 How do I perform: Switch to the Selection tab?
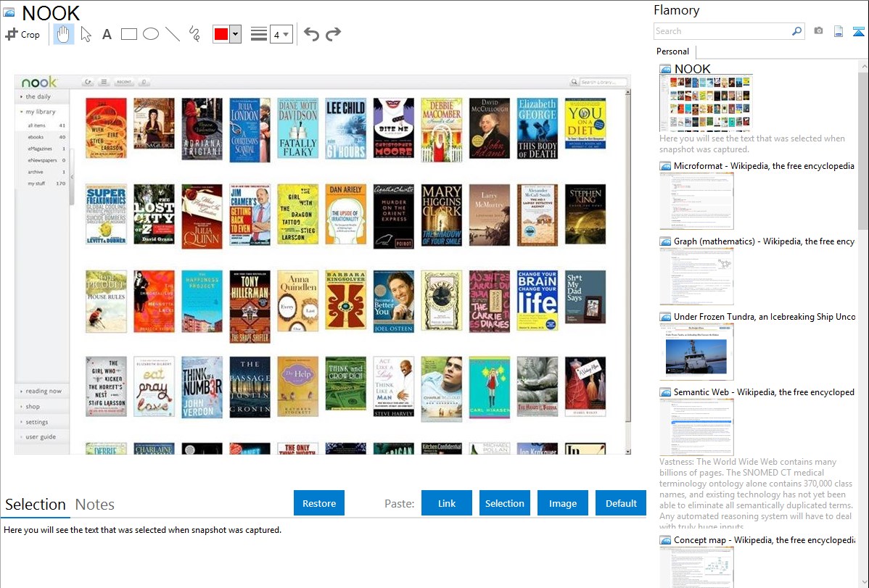click(36, 505)
